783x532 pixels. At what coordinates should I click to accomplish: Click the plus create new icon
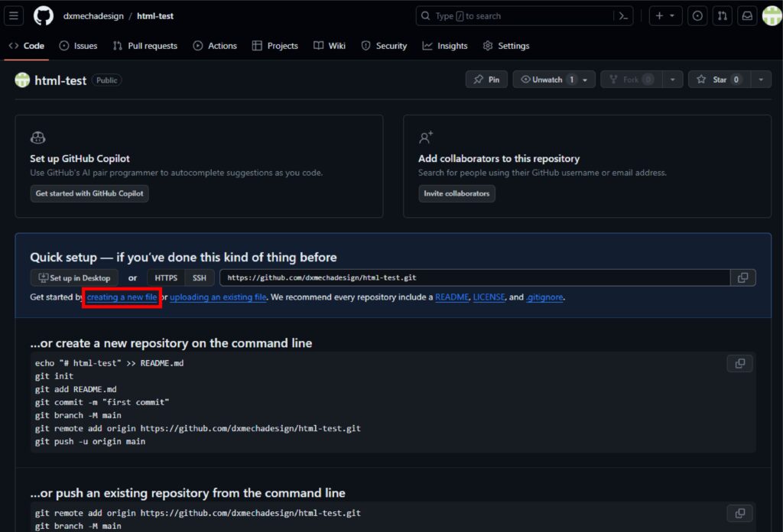pyautogui.click(x=659, y=16)
